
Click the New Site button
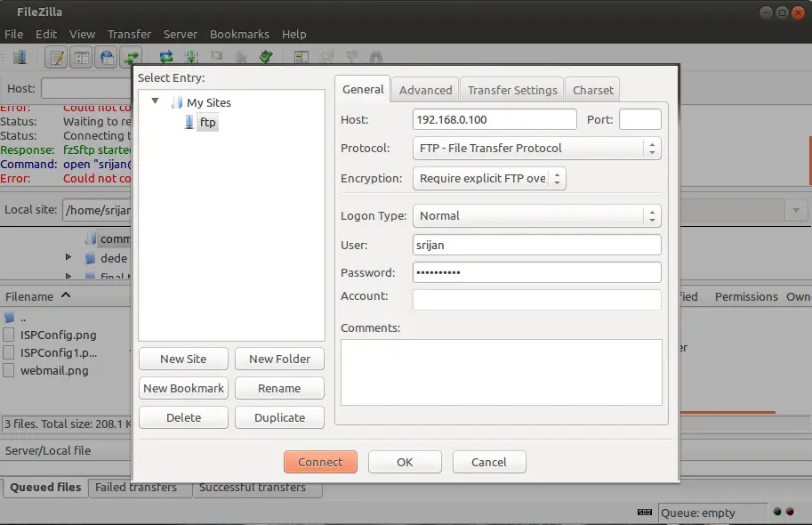(x=183, y=359)
